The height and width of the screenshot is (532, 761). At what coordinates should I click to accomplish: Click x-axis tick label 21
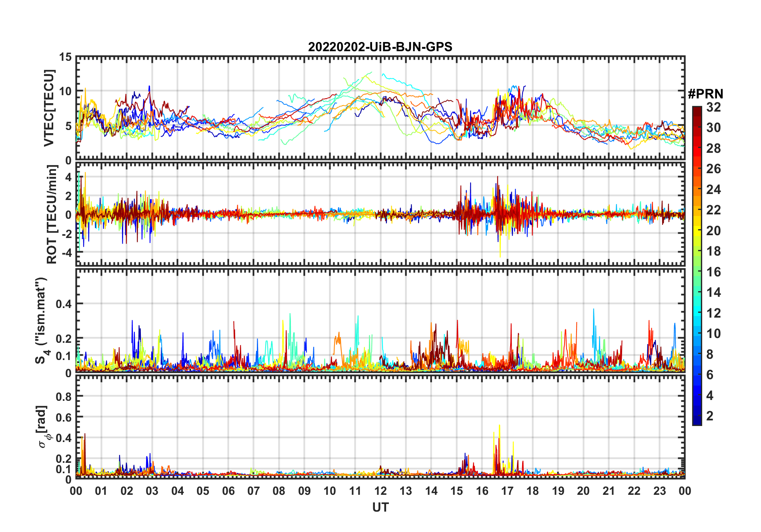point(609,491)
